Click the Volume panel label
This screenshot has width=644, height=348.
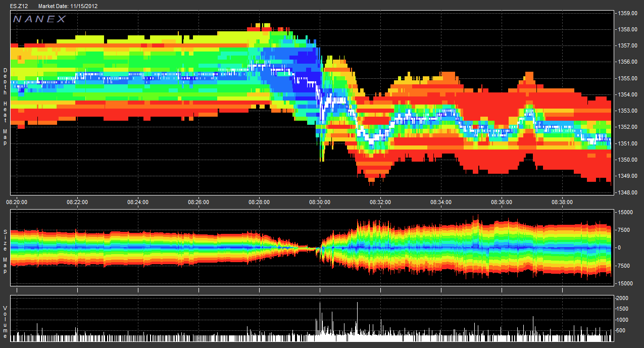pyautogui.click(x=5, y=322)
